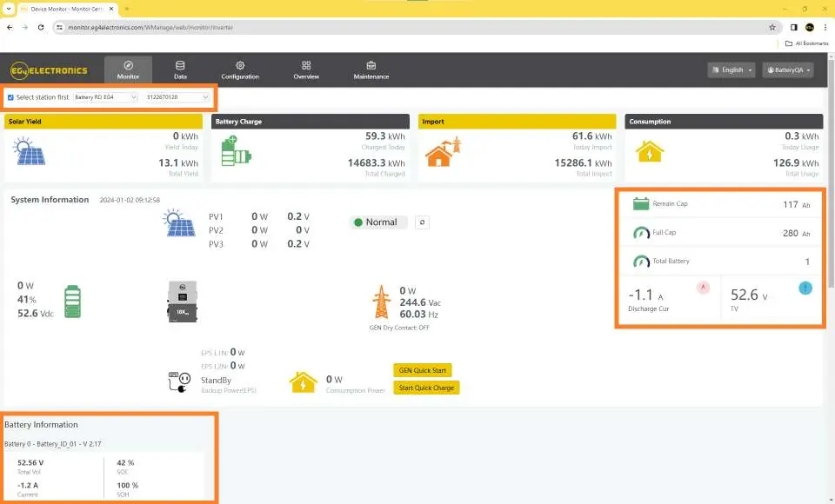The image size is (835, 504).
Task: Open the browser three-dot menu
Action: tap(825, 27)
